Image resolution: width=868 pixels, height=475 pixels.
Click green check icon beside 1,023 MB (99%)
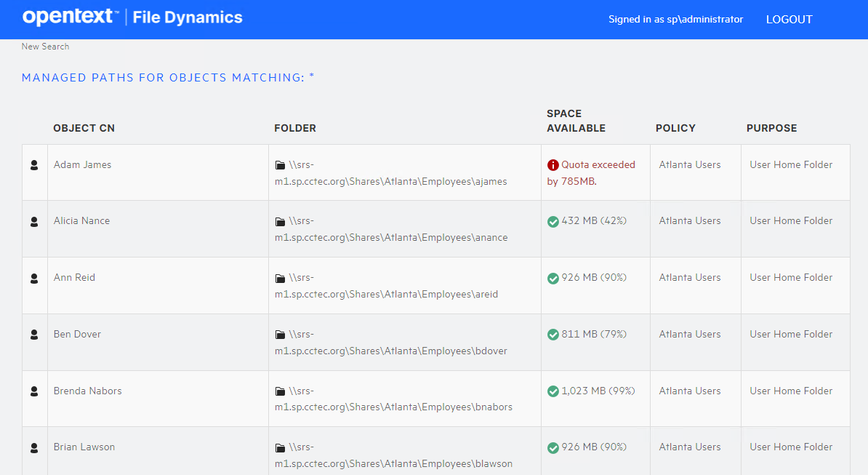pyautogui.click(x=552, y=391)
